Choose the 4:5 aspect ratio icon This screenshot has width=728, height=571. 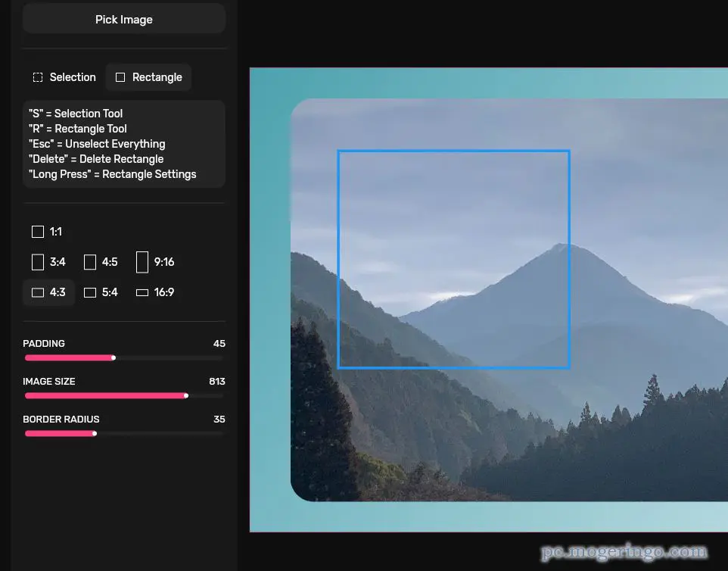[x=89, y=262]
